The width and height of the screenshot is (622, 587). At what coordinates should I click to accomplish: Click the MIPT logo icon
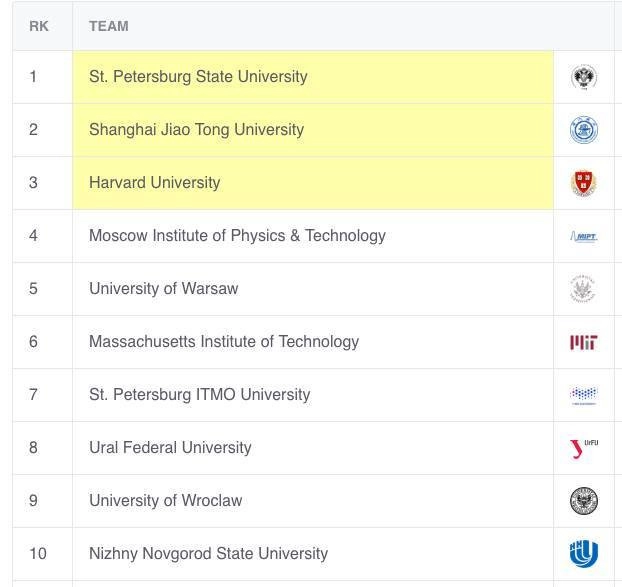583,236
